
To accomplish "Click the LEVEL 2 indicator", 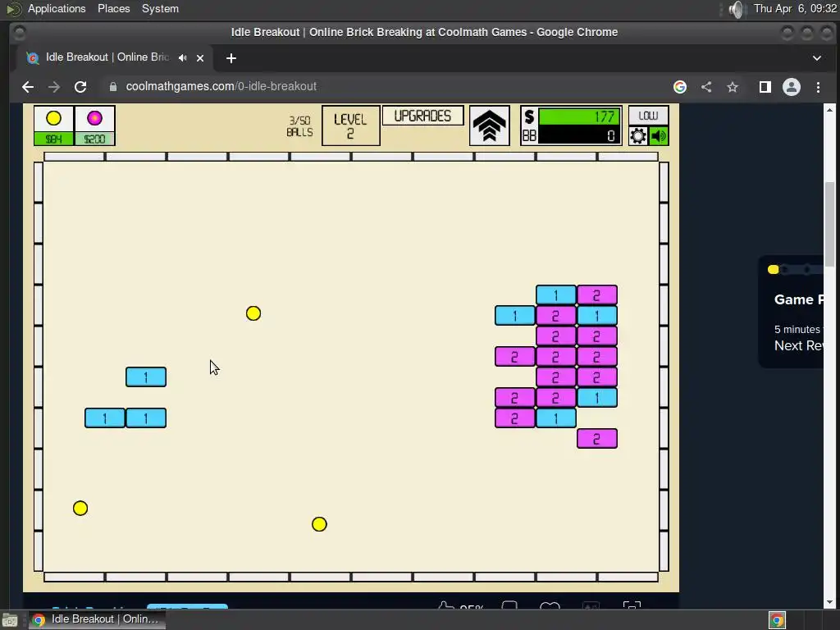I will coord(351,126).
